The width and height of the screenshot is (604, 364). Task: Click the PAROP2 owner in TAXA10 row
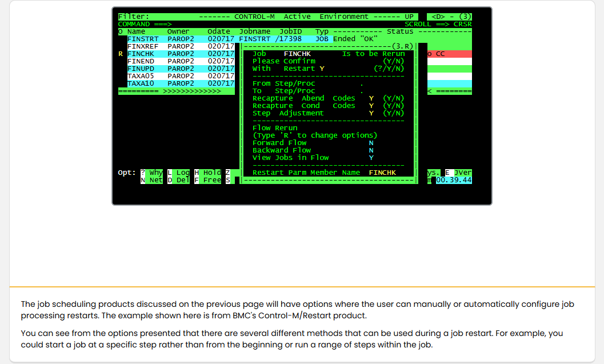tap(181, 83)
